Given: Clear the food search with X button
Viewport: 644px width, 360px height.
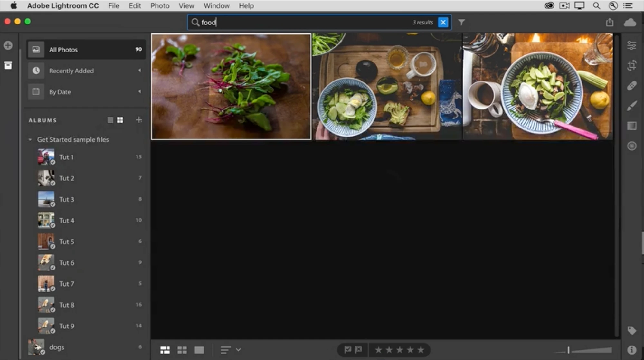Looking at the screenshot, I should point(443,22).
